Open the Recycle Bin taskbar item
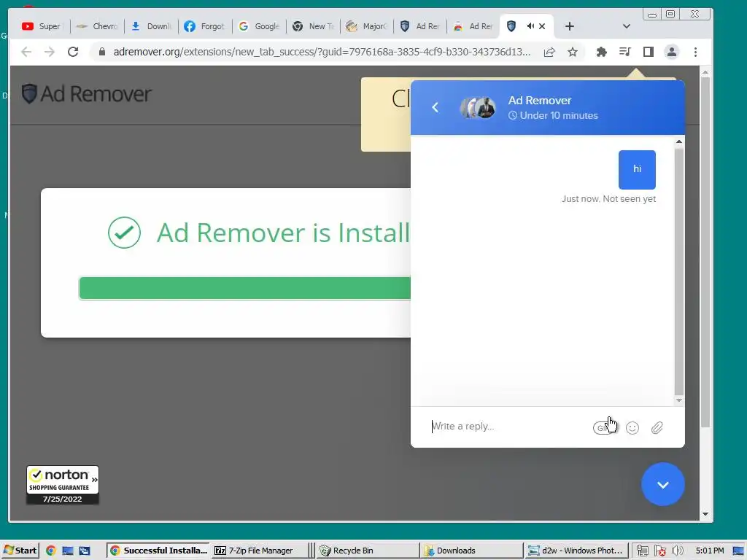747x560 pixels. pyautogui.click(x=368, y=551)
